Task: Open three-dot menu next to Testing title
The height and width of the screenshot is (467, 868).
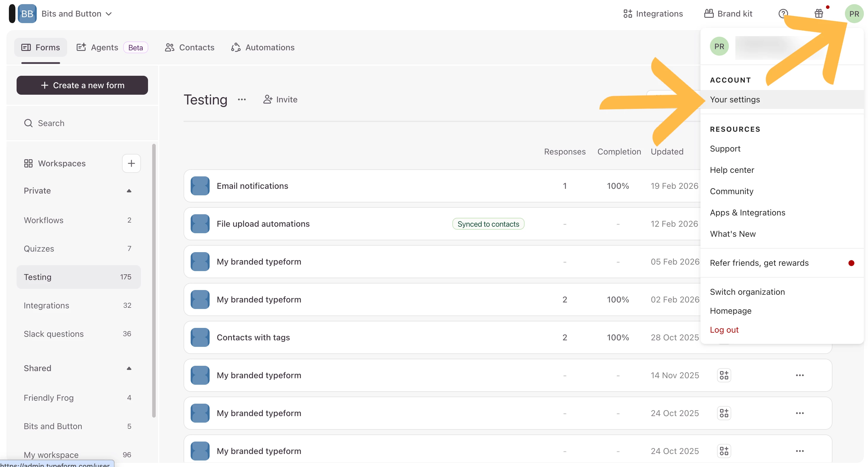Action: [x=242, y=99]
